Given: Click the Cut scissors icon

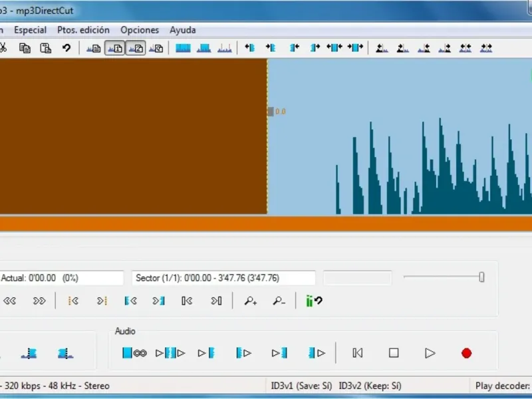Looking at the screenshot, I should coord(3,48).
